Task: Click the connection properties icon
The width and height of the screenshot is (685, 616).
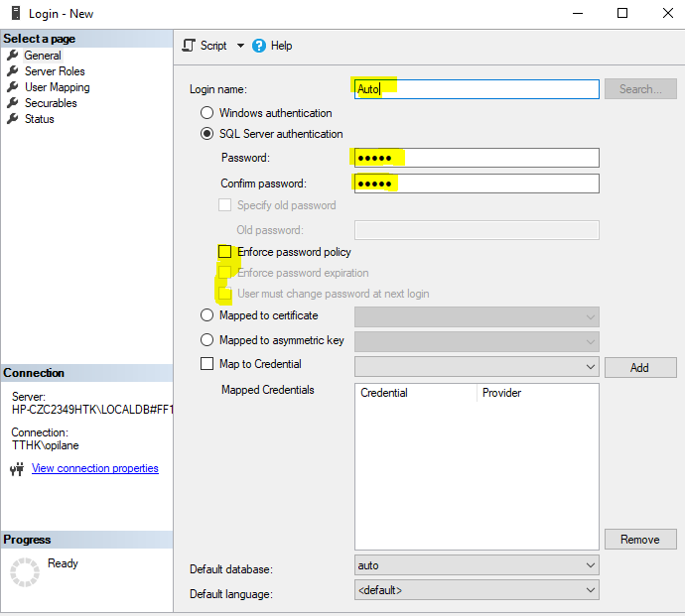Action: 18,469
